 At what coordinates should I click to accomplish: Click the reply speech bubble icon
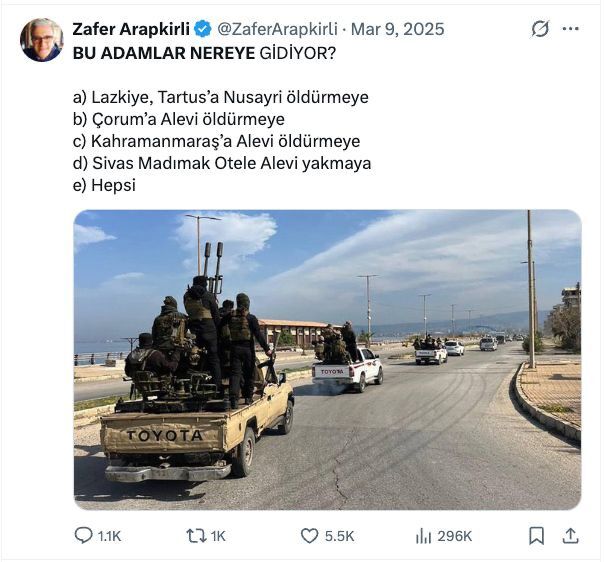[83, 536]
